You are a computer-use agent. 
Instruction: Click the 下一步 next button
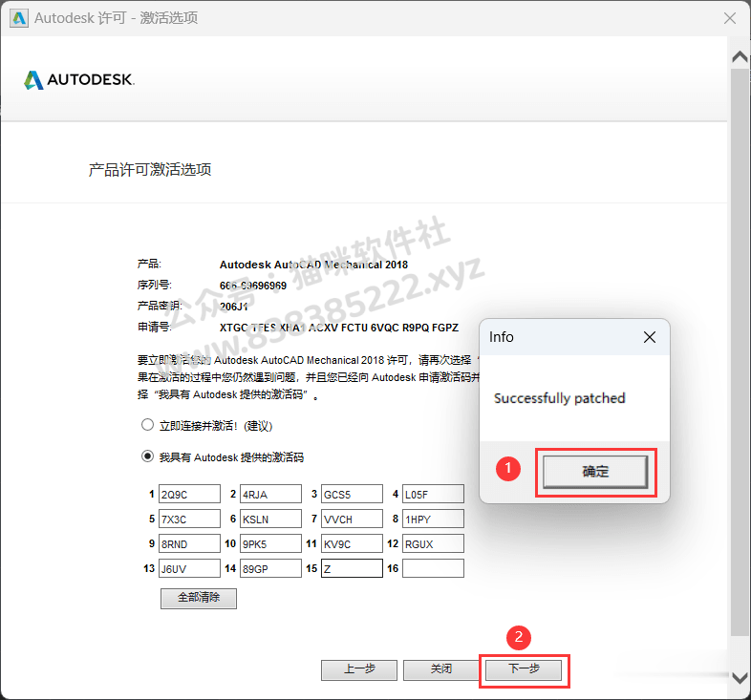[x=524, y=669]
